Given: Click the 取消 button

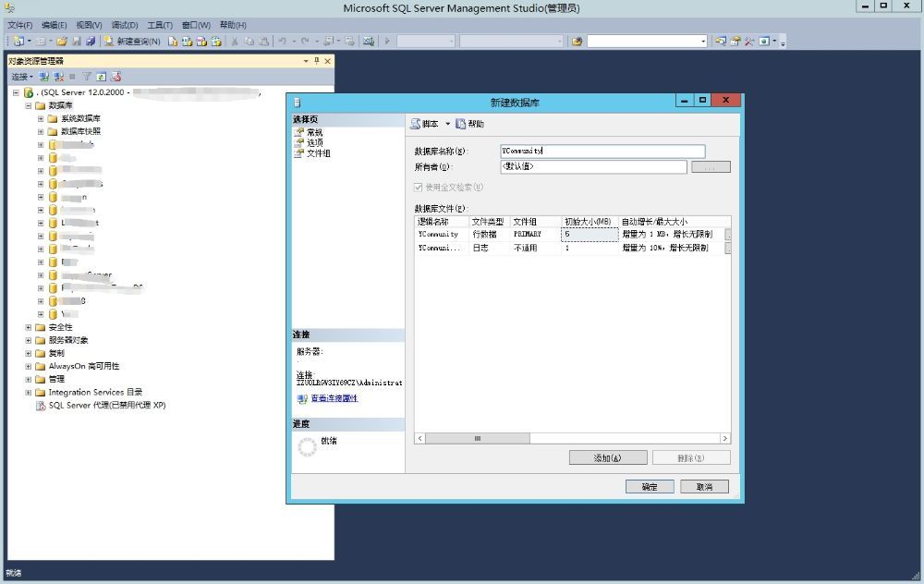Looking at the screenshot, I should pos(704,487).
